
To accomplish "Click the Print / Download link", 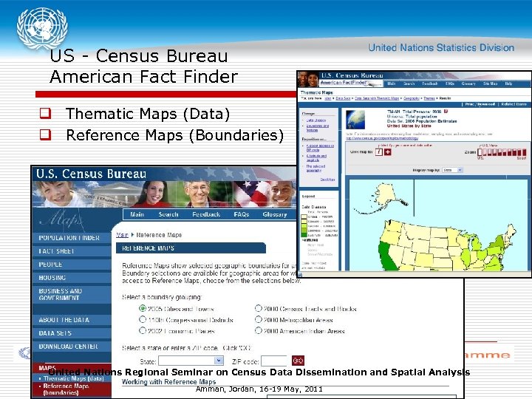I will [480, 104].
